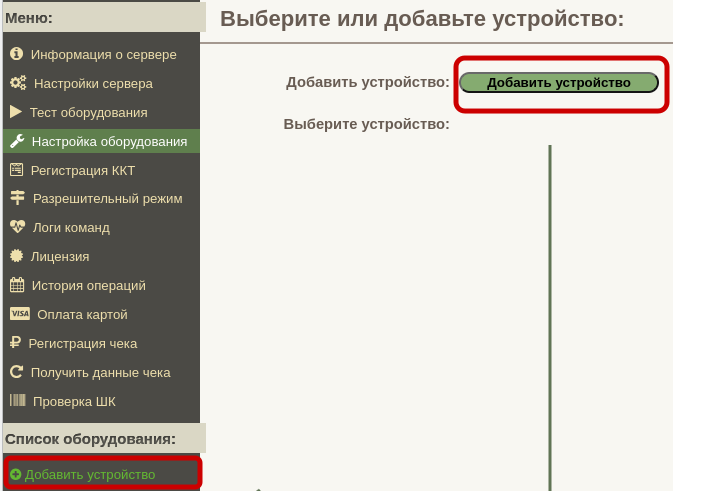Click the certificate badge icon for Лицензия
The height and width of the screenshot is (491, 718).
click(16, 256)
